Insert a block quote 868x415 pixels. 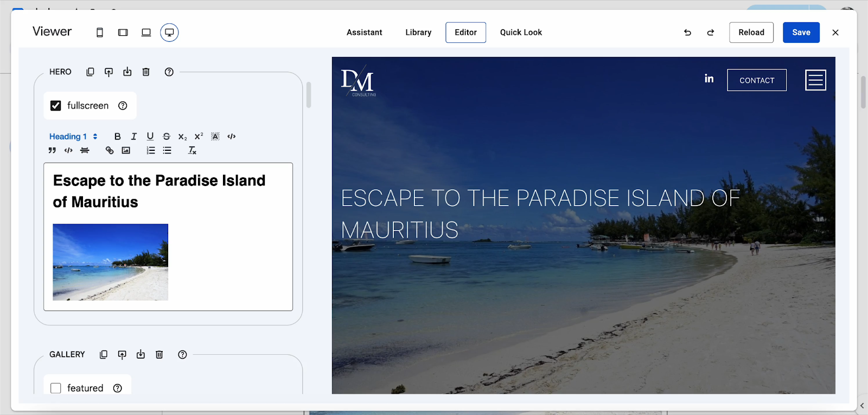coord(52,150)
